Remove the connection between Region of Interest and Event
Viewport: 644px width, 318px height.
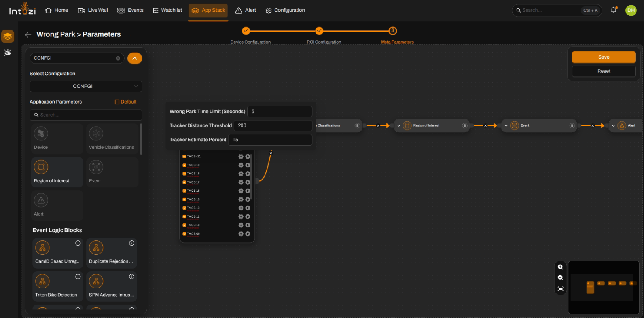pyautogui.click(x=485, y=126)
